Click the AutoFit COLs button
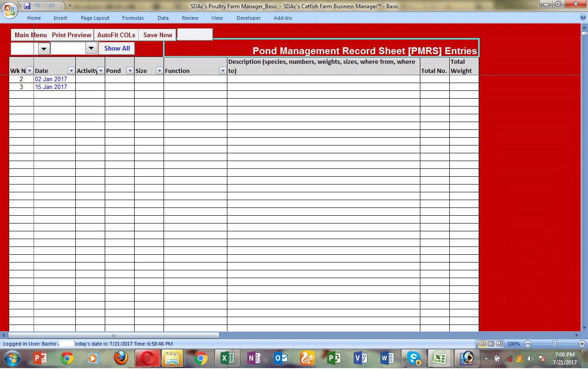 coord(116,35)
